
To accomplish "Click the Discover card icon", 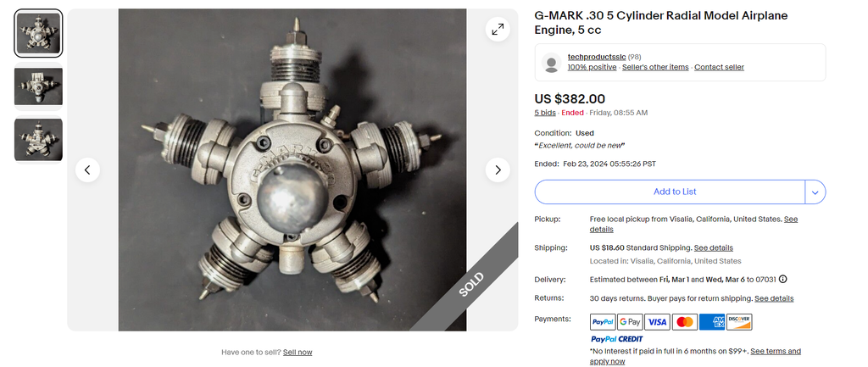I will tap(739, 321).
